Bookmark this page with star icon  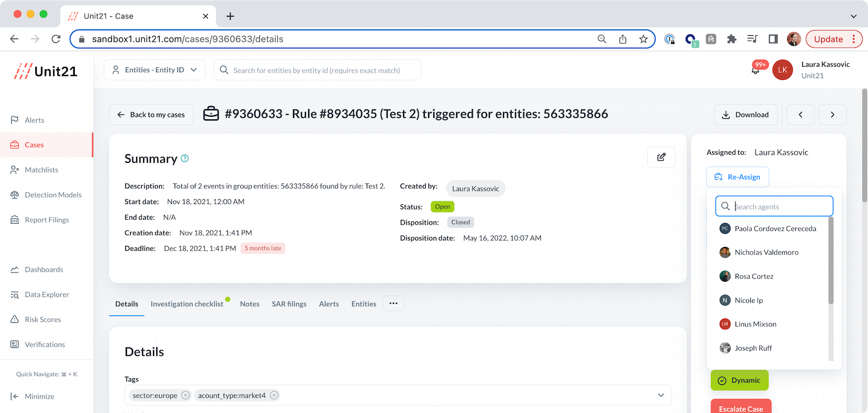(643, 39)
